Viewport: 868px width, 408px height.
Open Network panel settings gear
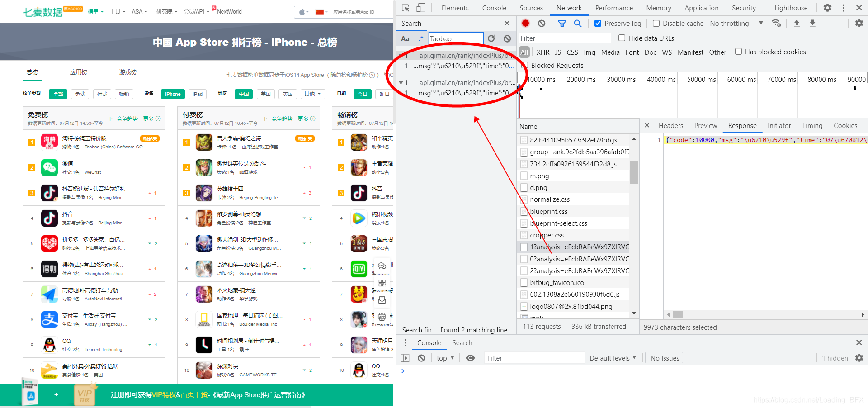pyautogui.click(x=859, y=23)
